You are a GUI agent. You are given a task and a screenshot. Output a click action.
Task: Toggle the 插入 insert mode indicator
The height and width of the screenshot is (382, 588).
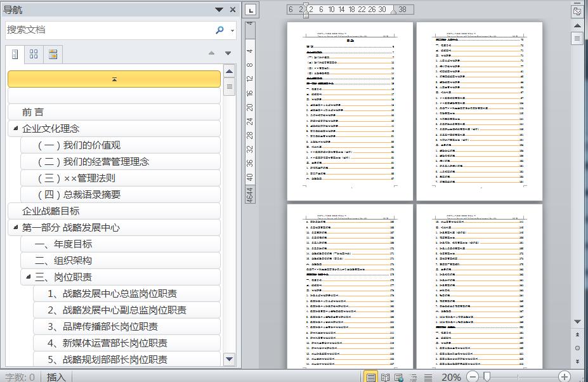coord(56,377)
